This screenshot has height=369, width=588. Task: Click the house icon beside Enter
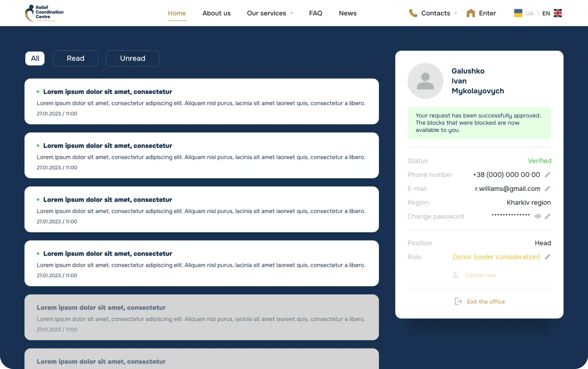(x=471, y=13)
